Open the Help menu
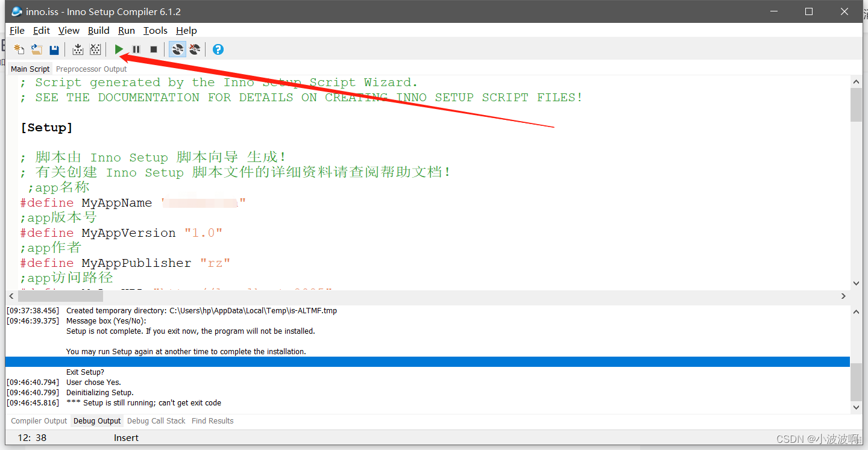The image size is (868, 450). click(186, 30)
